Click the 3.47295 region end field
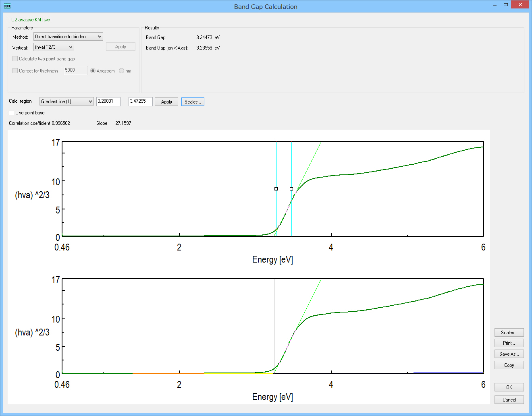This screenshot has width=532, height=416. click(x=140, y=101)
